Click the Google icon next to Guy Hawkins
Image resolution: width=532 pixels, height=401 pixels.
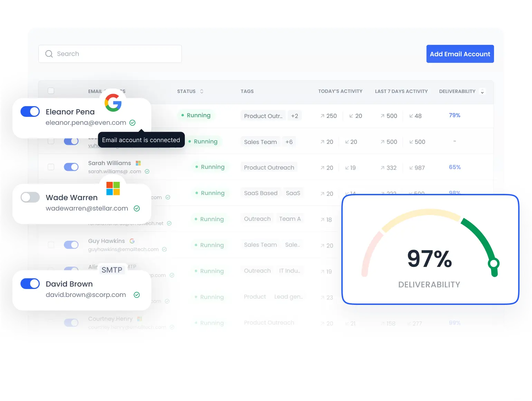(132, 241)
